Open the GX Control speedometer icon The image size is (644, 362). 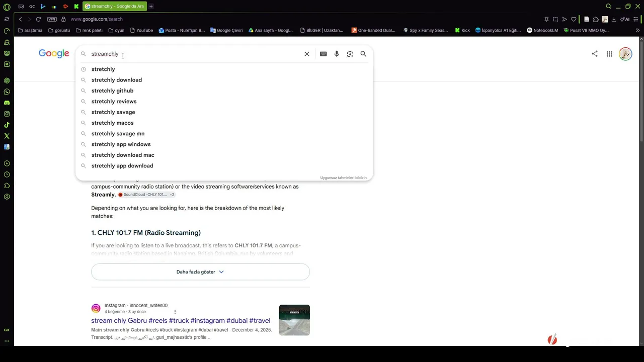(x=7, y=31)
